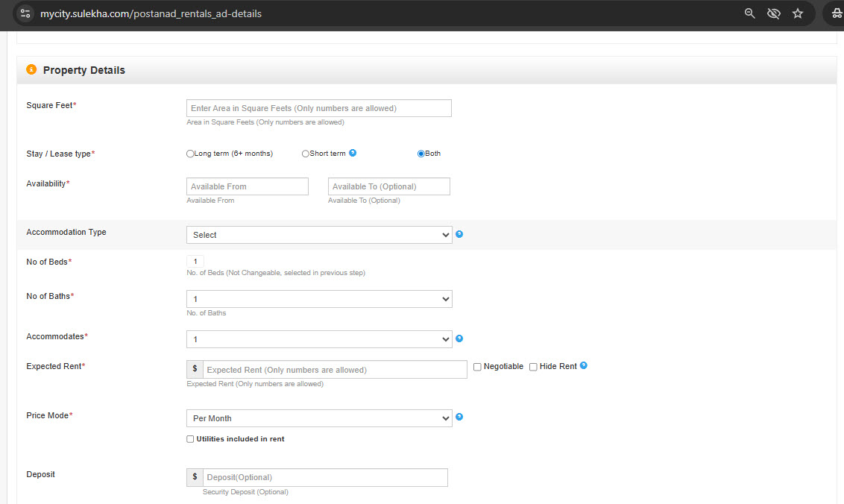Click the site info icon in address bar

pos(25,13)
